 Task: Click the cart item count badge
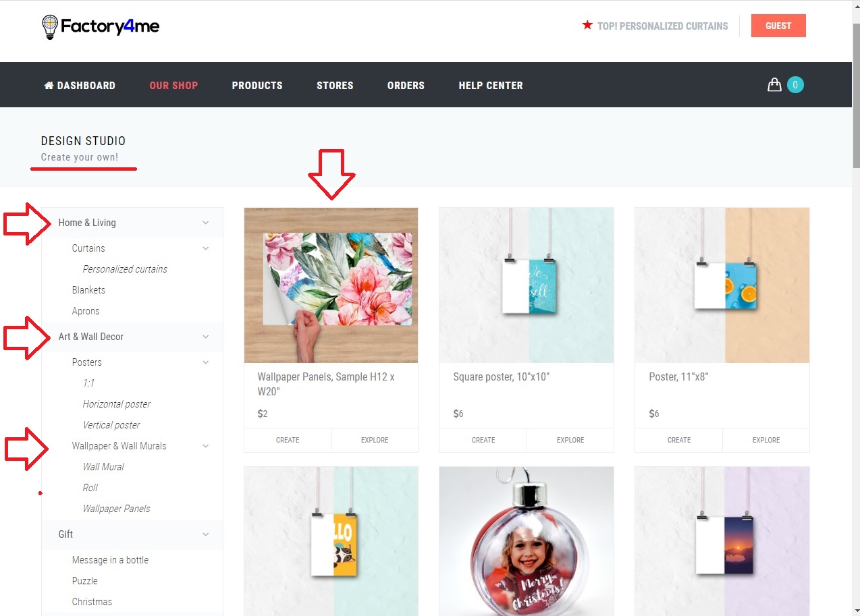point(795,85)
